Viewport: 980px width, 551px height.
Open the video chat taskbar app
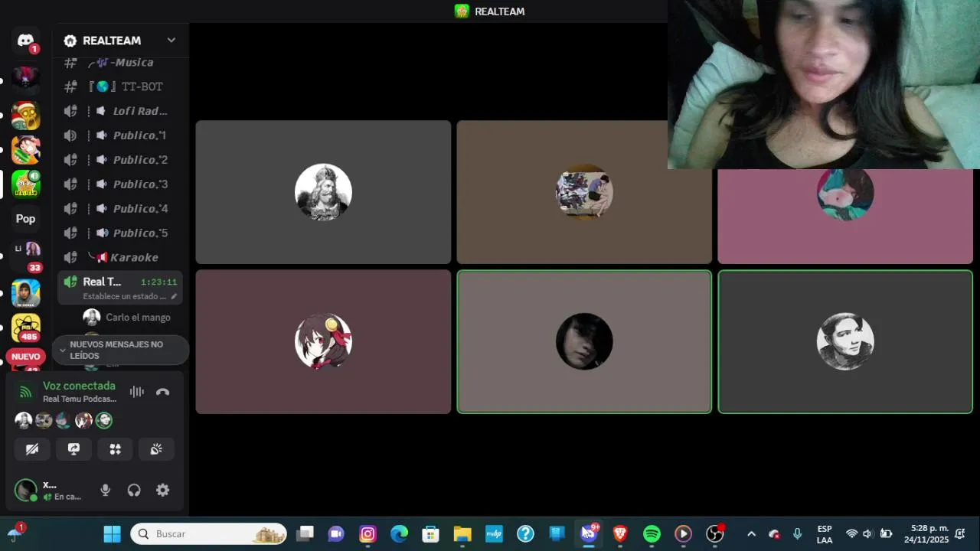tap(336, 533)
